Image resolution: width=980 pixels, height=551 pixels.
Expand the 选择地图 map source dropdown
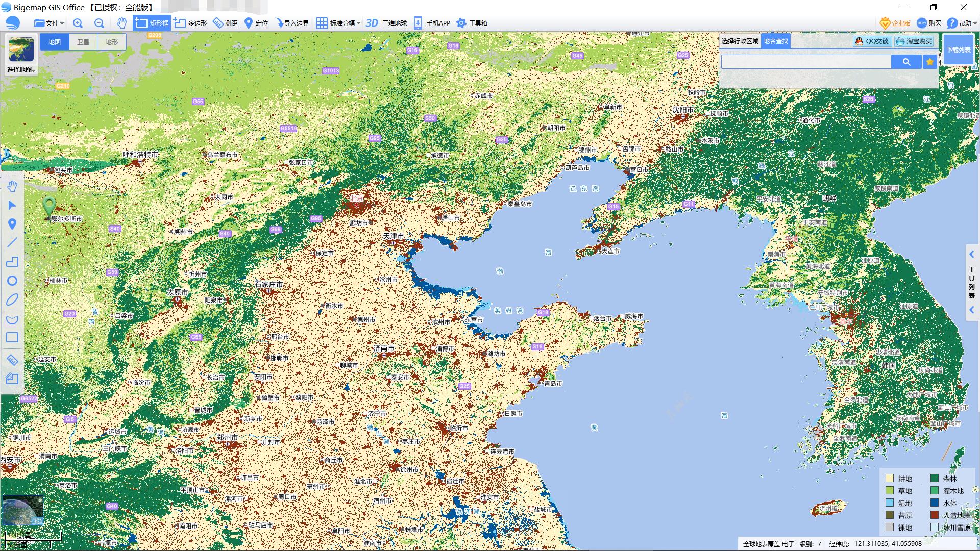coord(21,70)
